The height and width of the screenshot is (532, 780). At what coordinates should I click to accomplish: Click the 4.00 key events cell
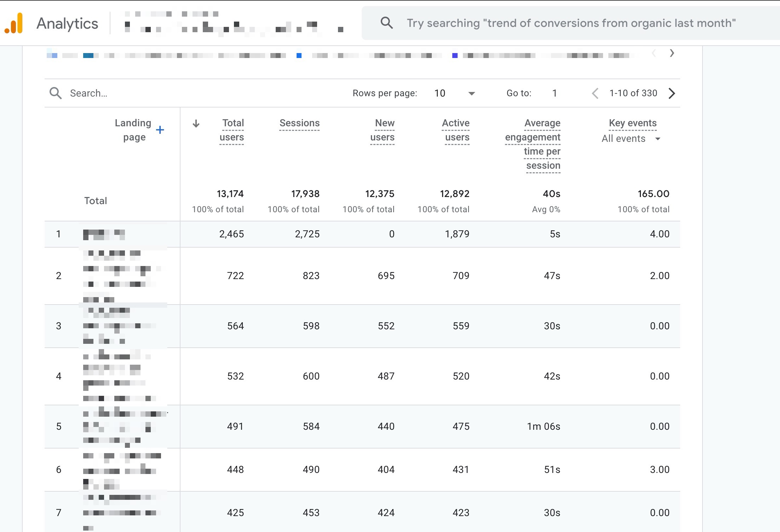click(x=660, y=234)
